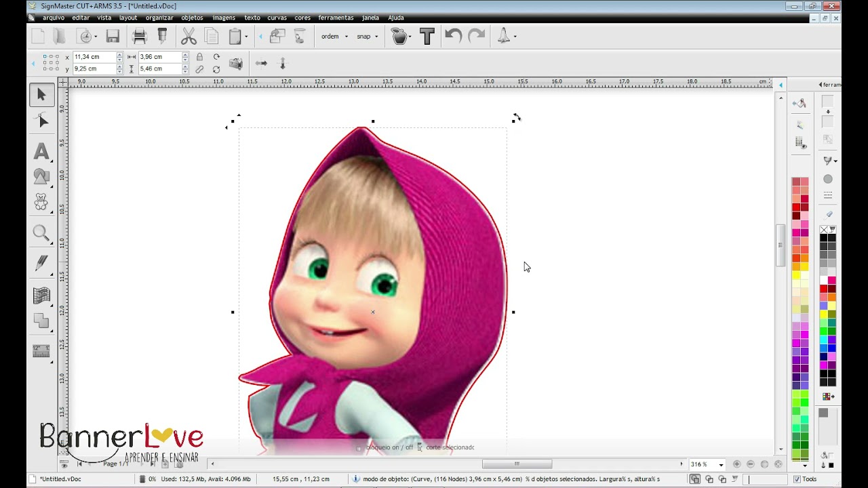The width and height of the screenshot is (868, 488).
Task: Open the arquivo menu
Action: point(54,18)
